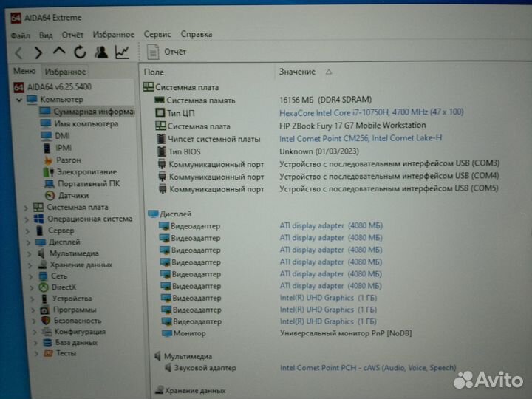Click HP ZBook Fury 17 G7 value
Viewport: 532px width, 399px height.
(x=352, y=125)
